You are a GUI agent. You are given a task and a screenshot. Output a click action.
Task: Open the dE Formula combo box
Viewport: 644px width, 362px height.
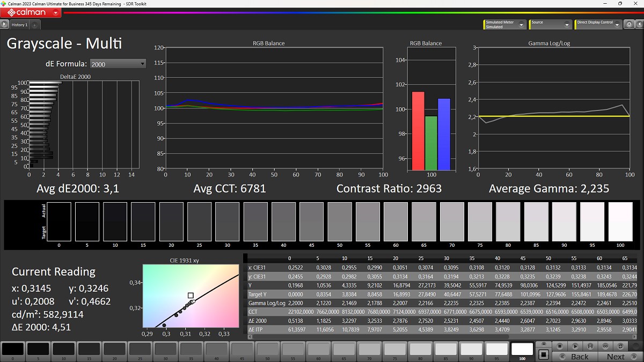point(118,64)
